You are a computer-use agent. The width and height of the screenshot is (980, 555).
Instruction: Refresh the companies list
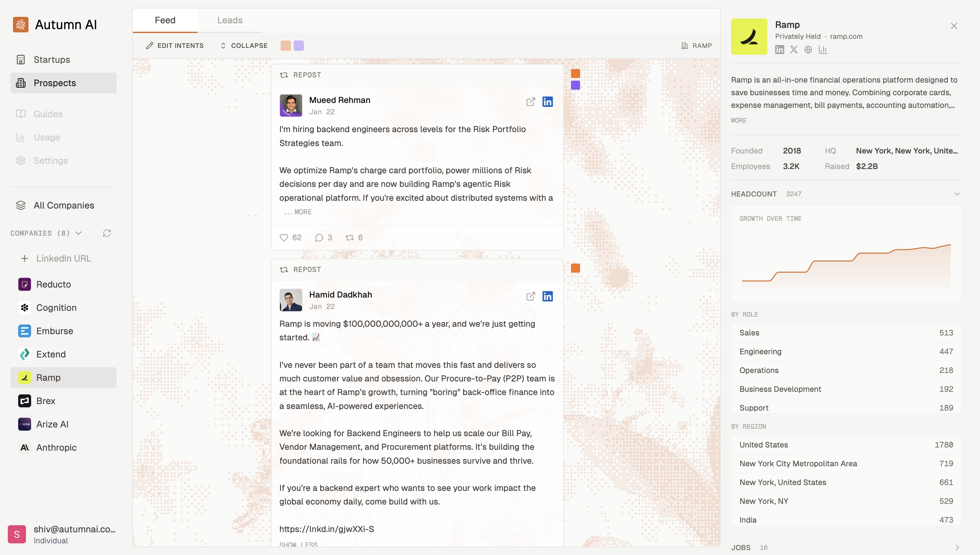(x=107, y=233)
